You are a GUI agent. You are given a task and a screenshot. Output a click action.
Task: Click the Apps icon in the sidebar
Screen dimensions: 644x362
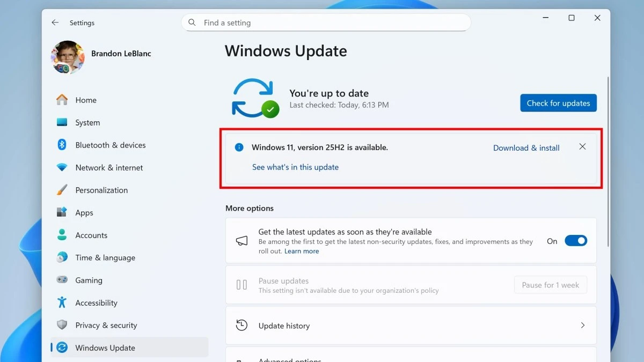(62, 212)
